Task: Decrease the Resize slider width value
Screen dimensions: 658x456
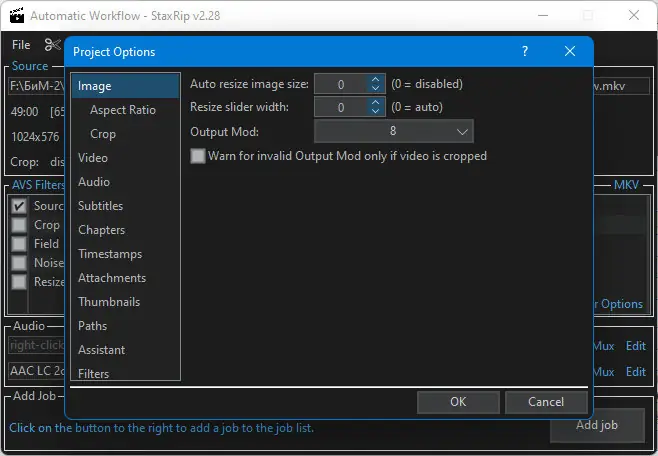Action: coord(375,112)
